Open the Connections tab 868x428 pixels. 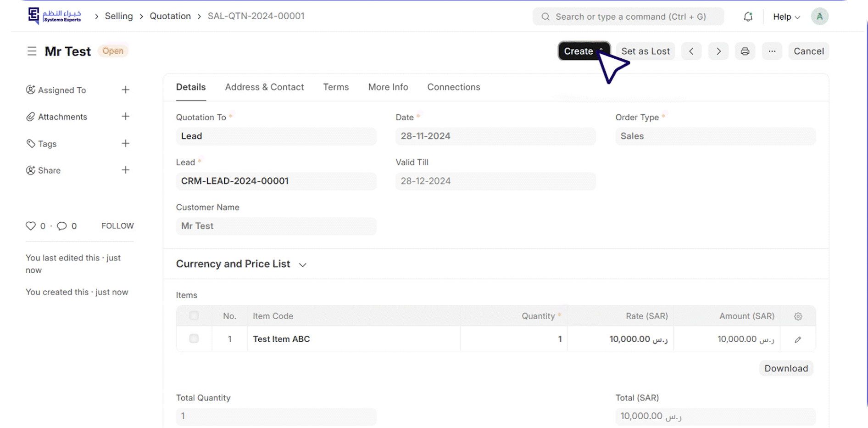pyautogui.click(x=453, y=87)
